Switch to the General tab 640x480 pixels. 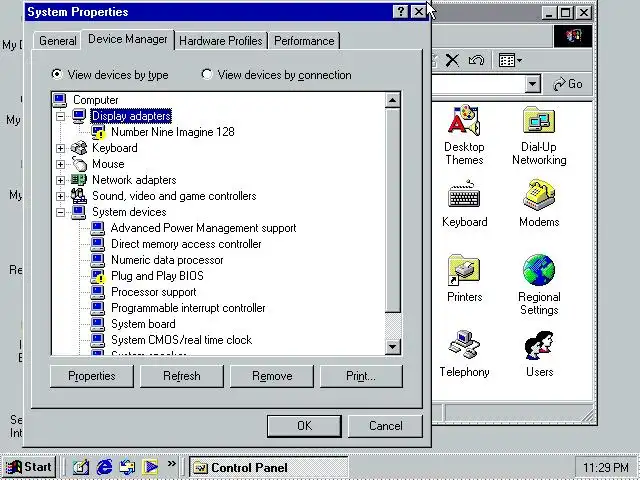(58, 41)
